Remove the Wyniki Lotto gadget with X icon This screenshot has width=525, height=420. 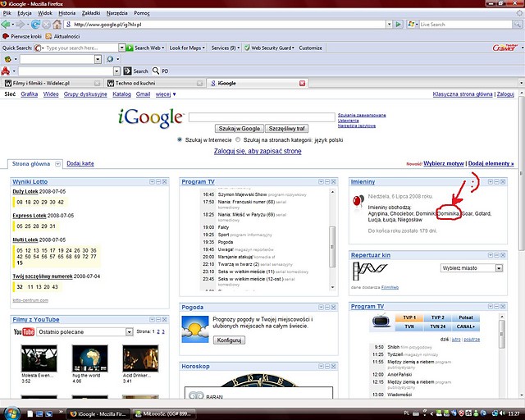point(164,181)
